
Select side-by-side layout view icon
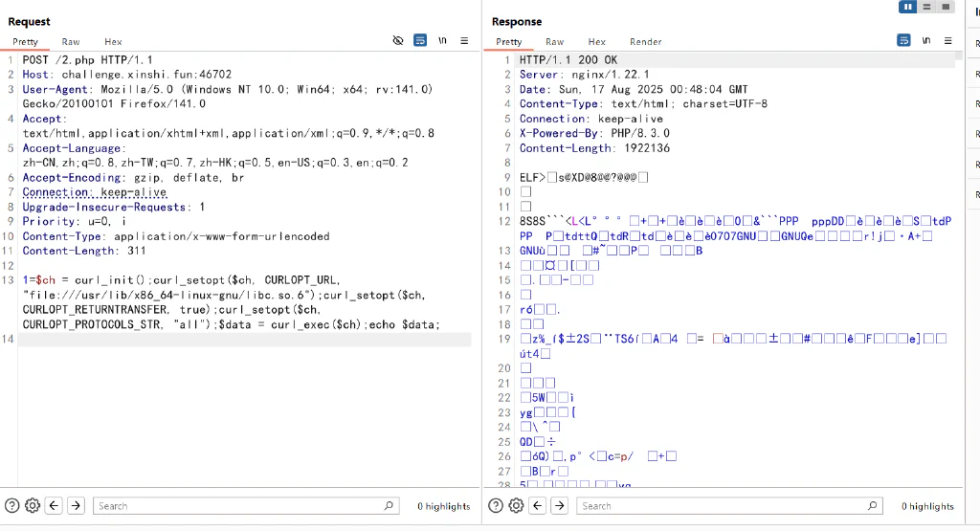907,7
